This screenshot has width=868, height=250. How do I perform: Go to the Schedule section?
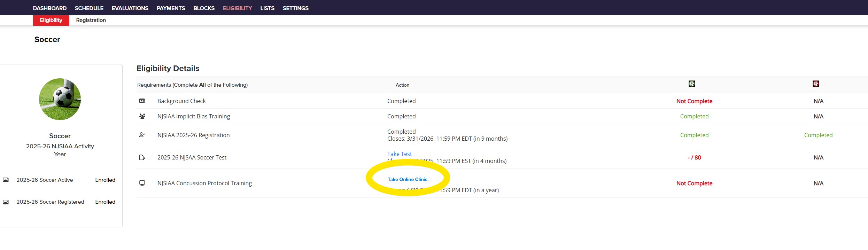click(x=89, y=8)
